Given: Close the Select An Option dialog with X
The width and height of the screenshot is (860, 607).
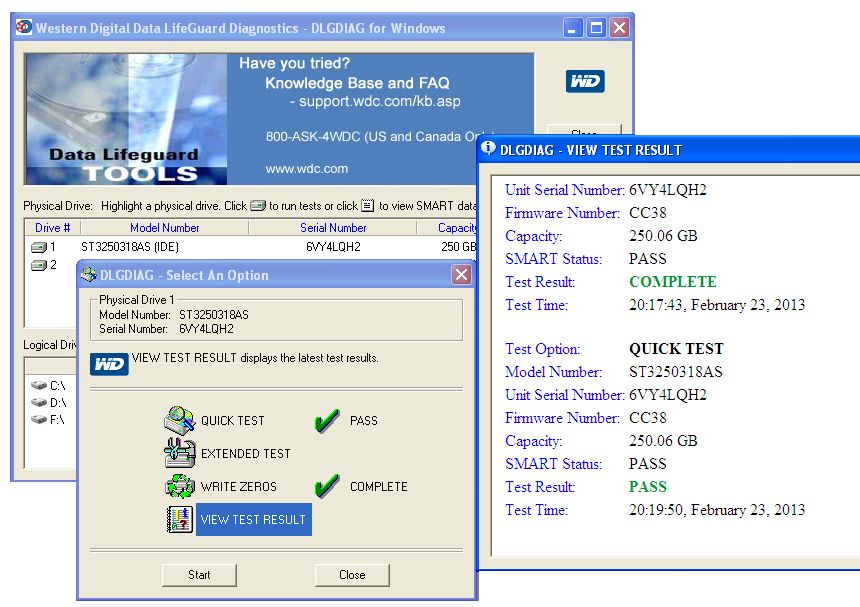Looking at the screenshot, I should (x=461, y=275).
